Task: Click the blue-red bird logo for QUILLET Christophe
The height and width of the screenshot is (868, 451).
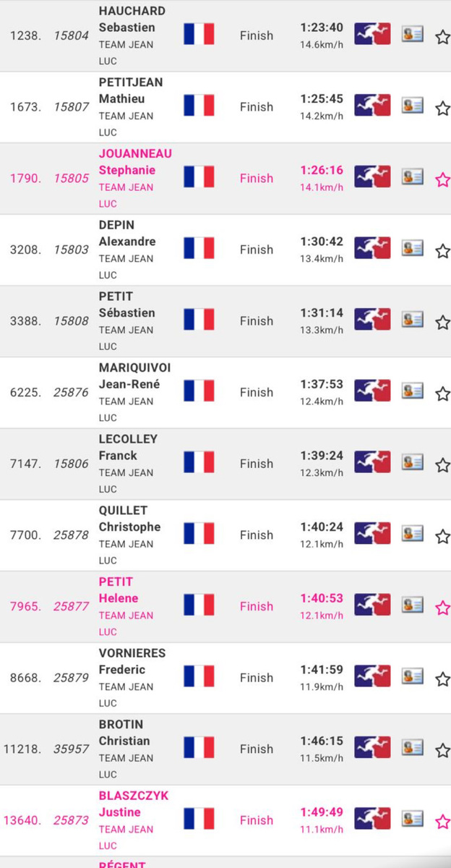Action: [372, 534]
